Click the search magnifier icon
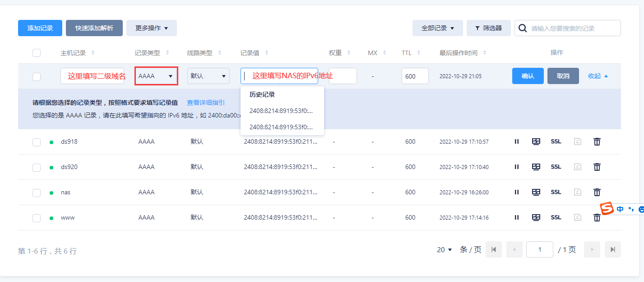644x282 pixels. point(523,28)
